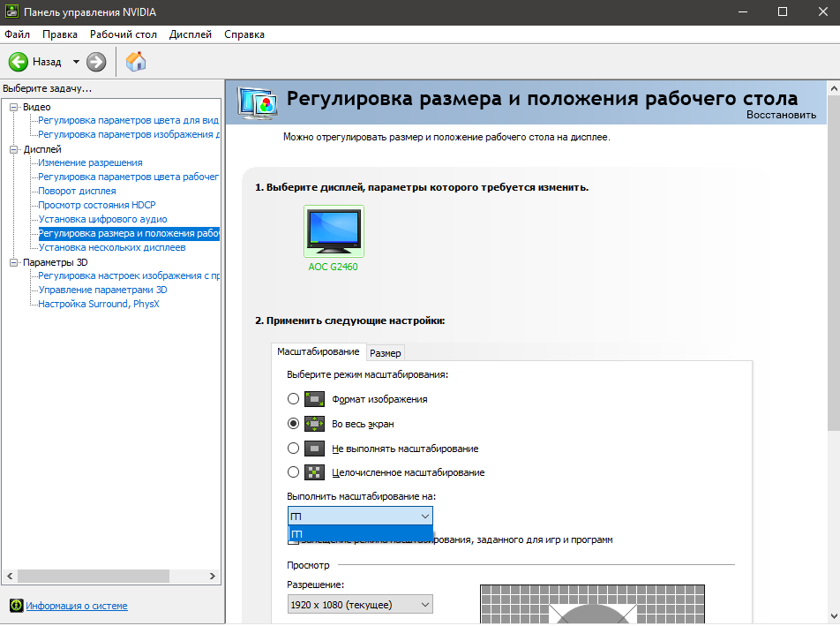
Task: Open the Информация о системе link
Action: [x=77, y=606]
